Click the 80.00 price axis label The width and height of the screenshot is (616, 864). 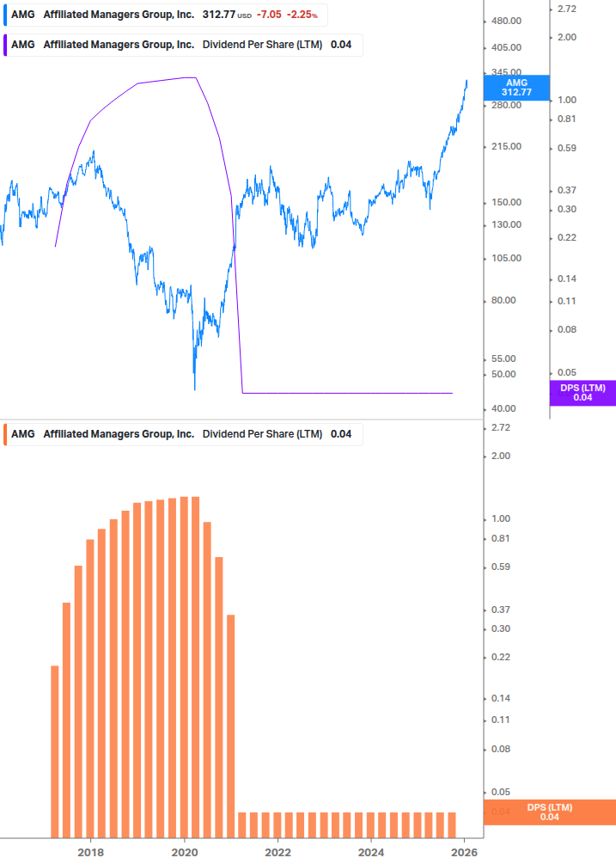[503, 300]
